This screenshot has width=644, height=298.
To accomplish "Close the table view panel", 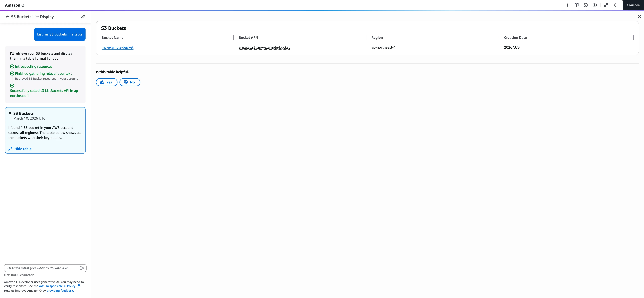I will click(x=639, y=16).
